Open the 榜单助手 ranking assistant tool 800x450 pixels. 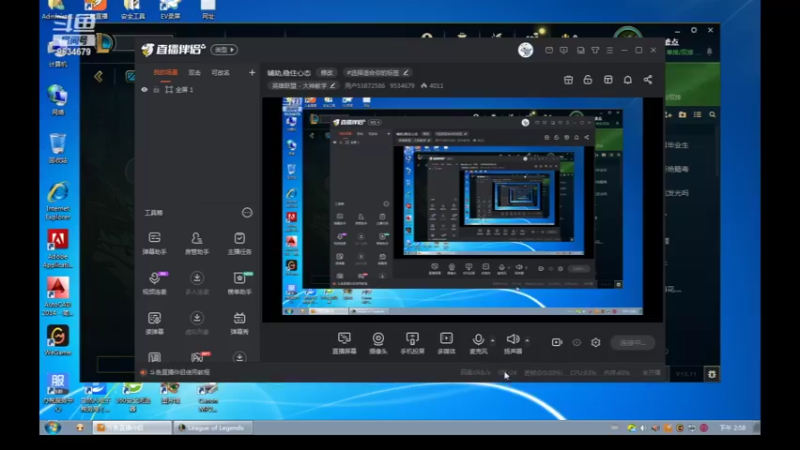point(239,282)
